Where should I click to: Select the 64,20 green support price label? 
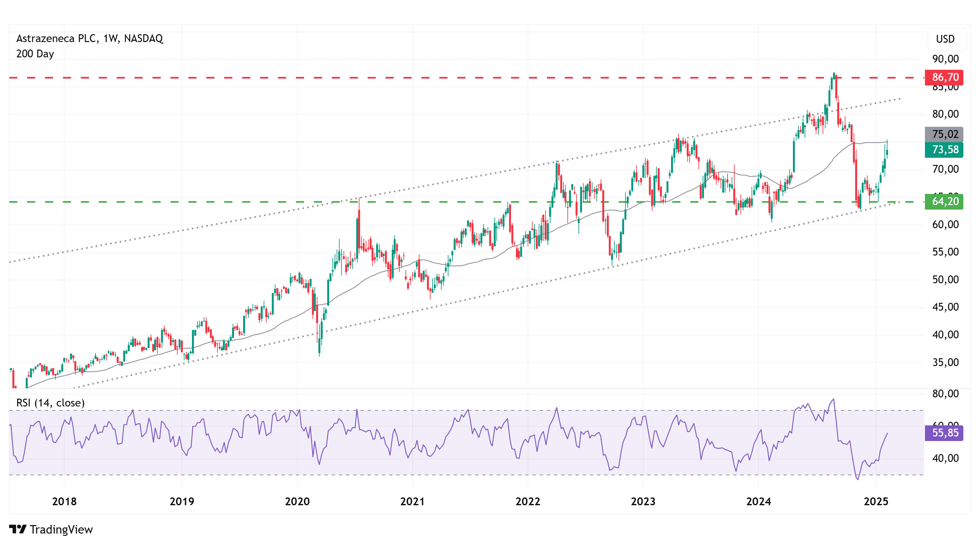click(x=944, y=201)
